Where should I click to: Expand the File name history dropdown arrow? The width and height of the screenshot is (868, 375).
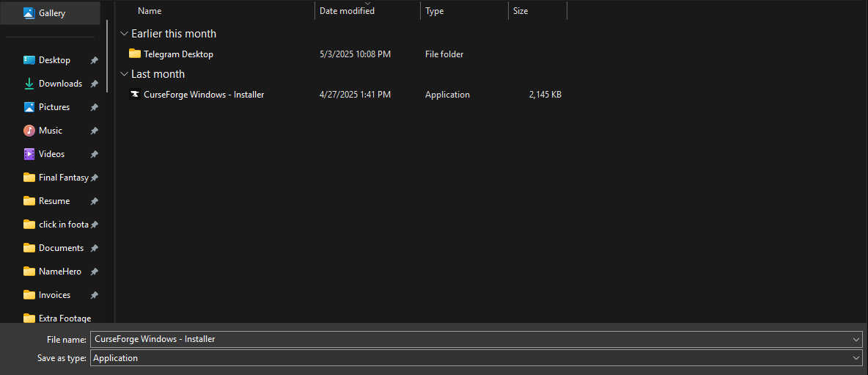click(856, 339)
